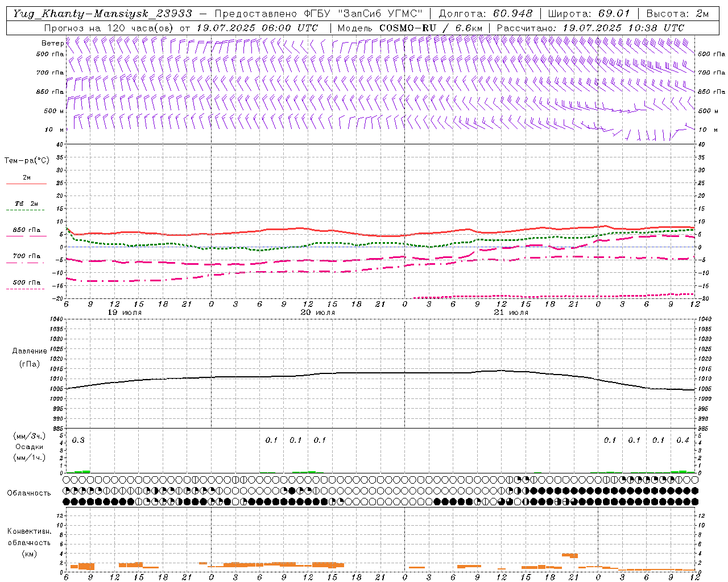The width and height of the screenshot is (728, 582).
Task: Click the 500 м wind level label on left axis
Action: 54,111
